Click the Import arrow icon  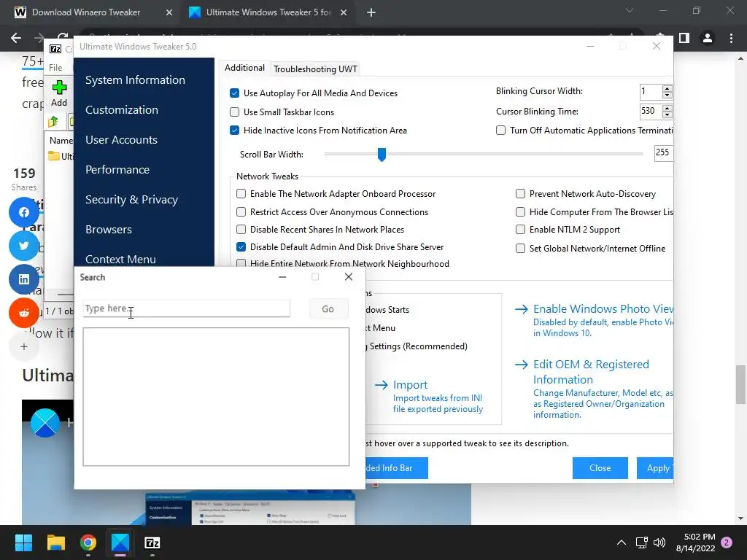click(381, 385)
